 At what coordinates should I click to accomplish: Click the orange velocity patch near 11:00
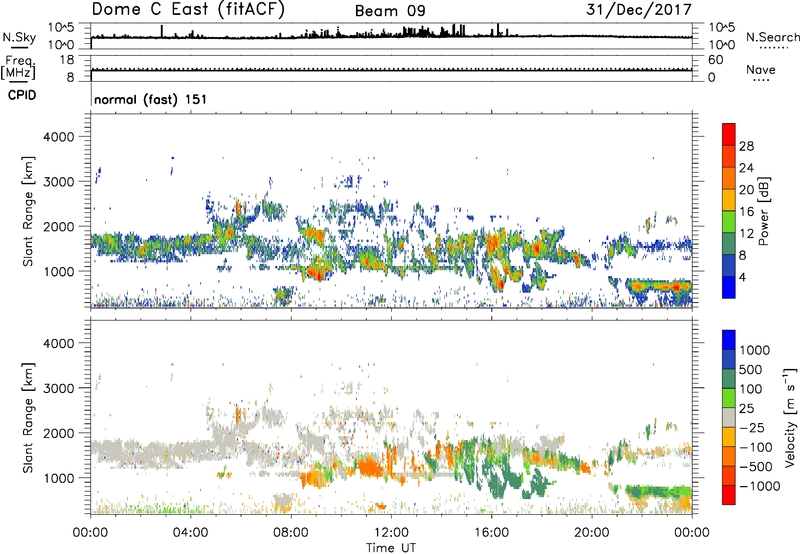click(x=368, y=467)
